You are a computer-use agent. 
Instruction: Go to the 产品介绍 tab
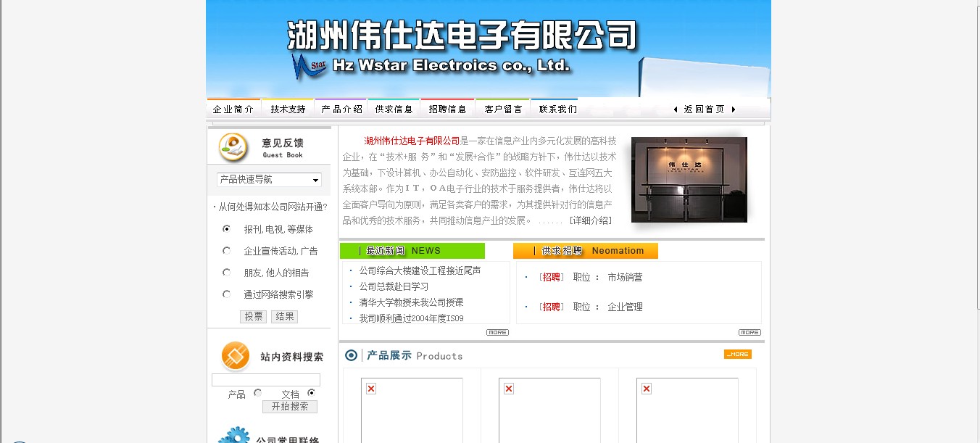341,109
